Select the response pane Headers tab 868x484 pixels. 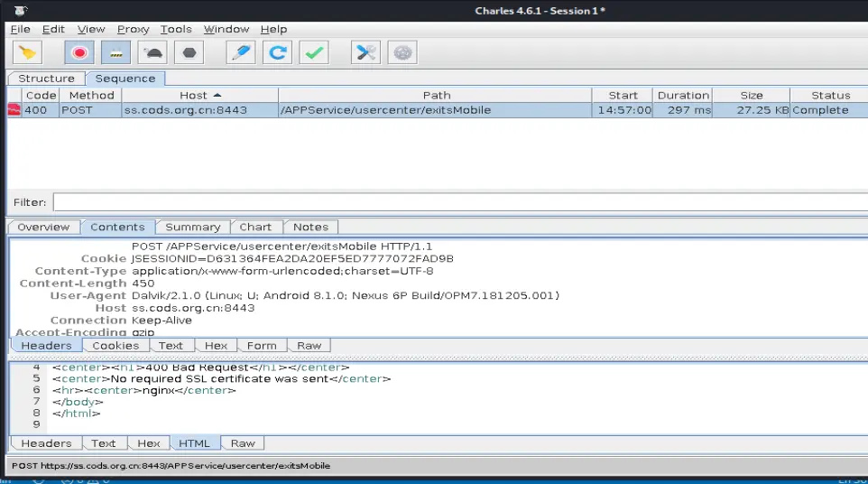(47, 443)
